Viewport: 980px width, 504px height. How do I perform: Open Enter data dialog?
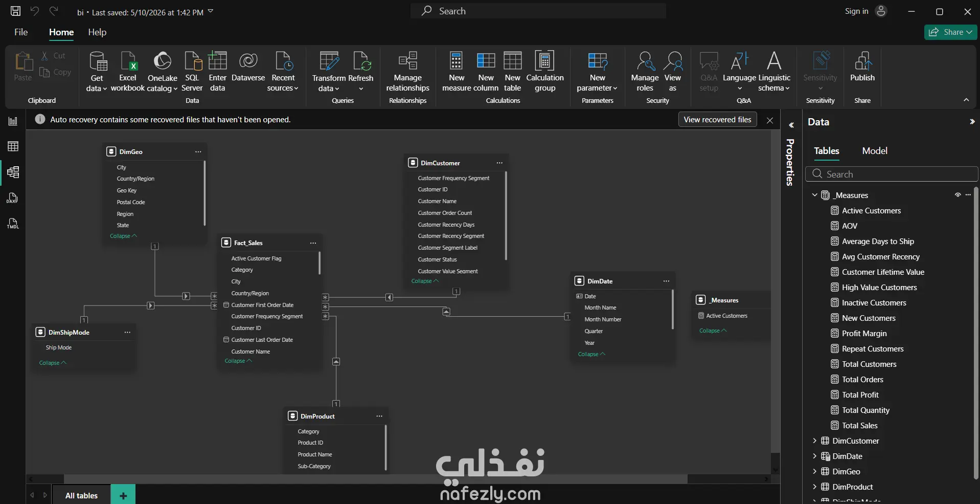click(218, 72)
